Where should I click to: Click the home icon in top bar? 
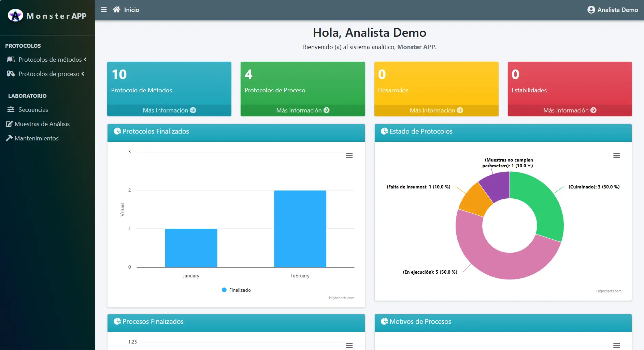(116, 10)
